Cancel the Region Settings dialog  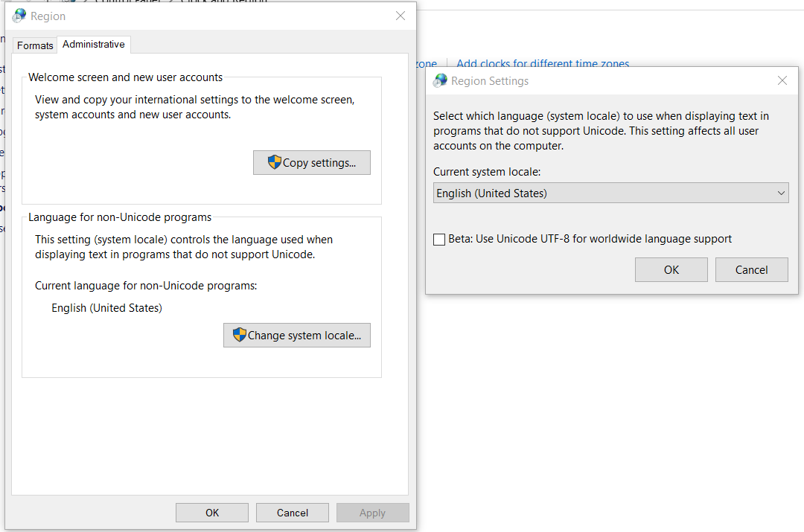tap(751, 269)
